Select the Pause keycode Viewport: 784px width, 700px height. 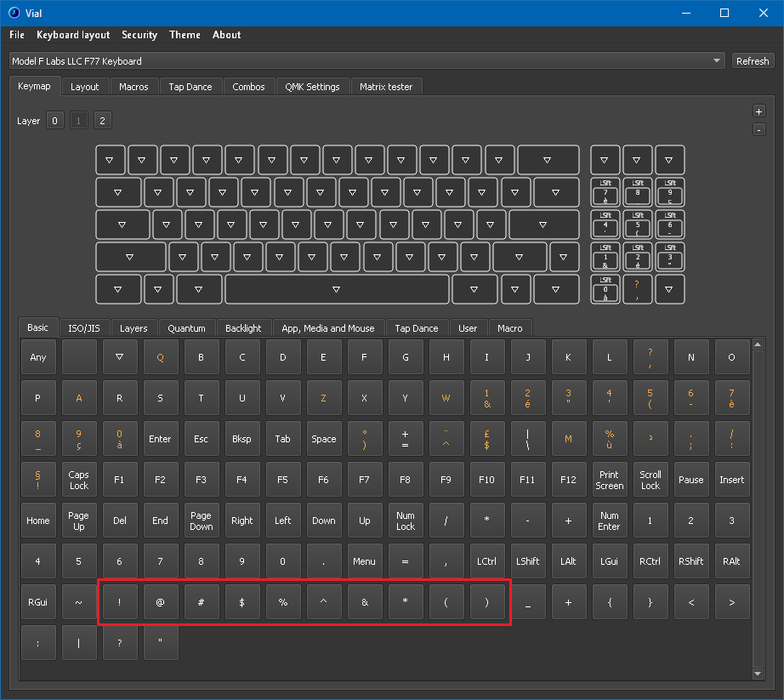pyautogui.click(x=691, y=479)
